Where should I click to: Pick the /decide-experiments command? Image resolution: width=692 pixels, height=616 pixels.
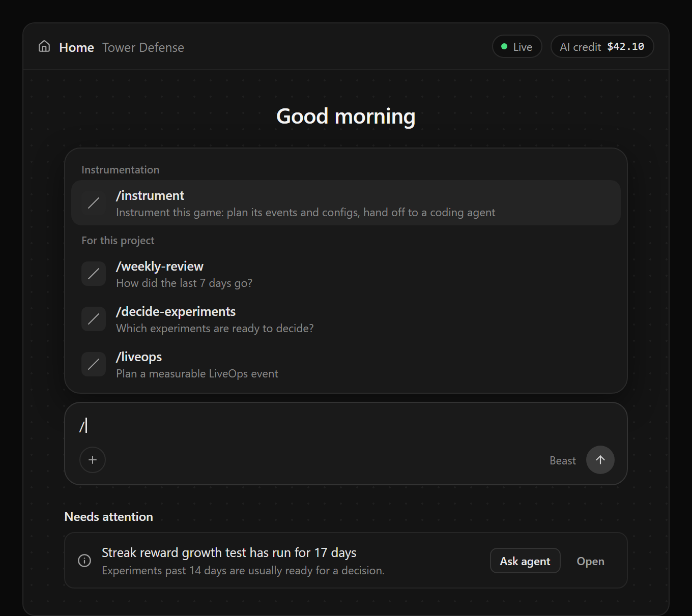pos(346,319)
